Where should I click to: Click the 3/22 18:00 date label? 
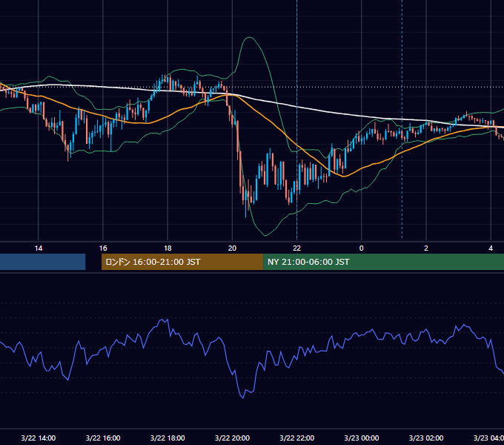168,438
